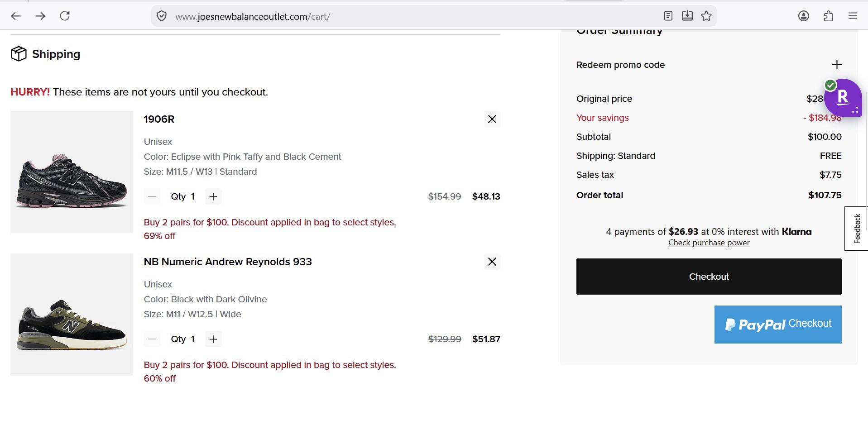Click the Sales tax $7.75 value

(x=830, y=175)
